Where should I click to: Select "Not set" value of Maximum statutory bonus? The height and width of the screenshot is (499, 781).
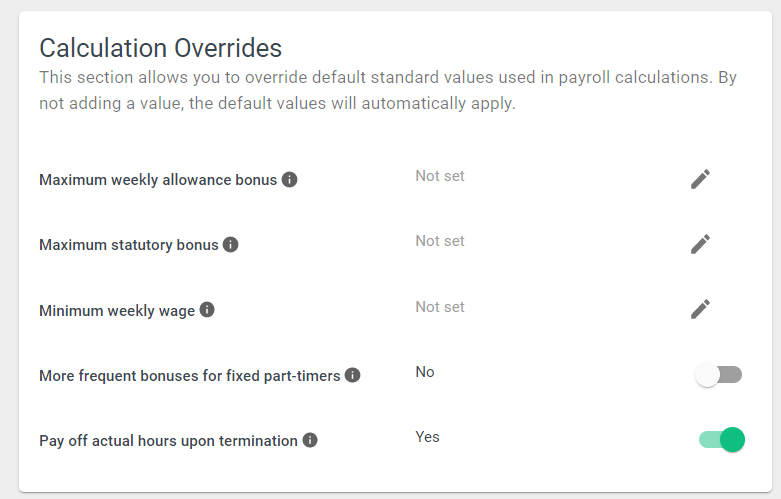(x=440, y=241)
